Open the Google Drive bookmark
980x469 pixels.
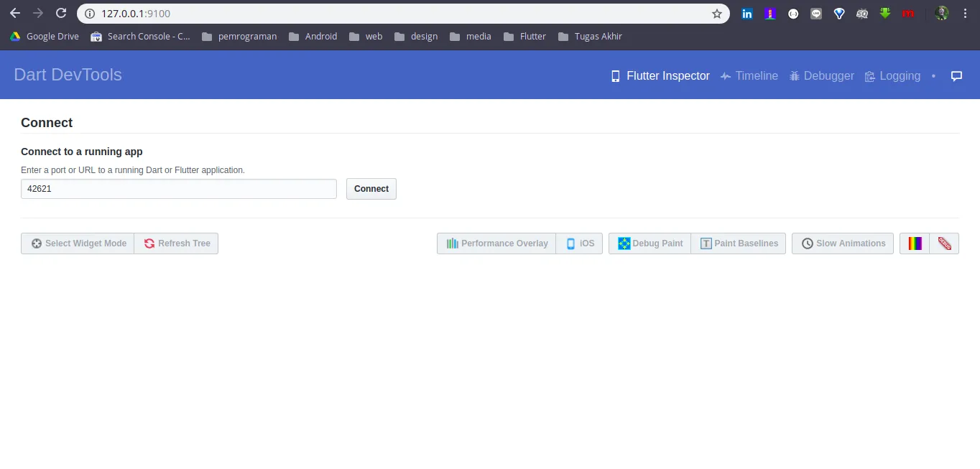pos(44,36)
